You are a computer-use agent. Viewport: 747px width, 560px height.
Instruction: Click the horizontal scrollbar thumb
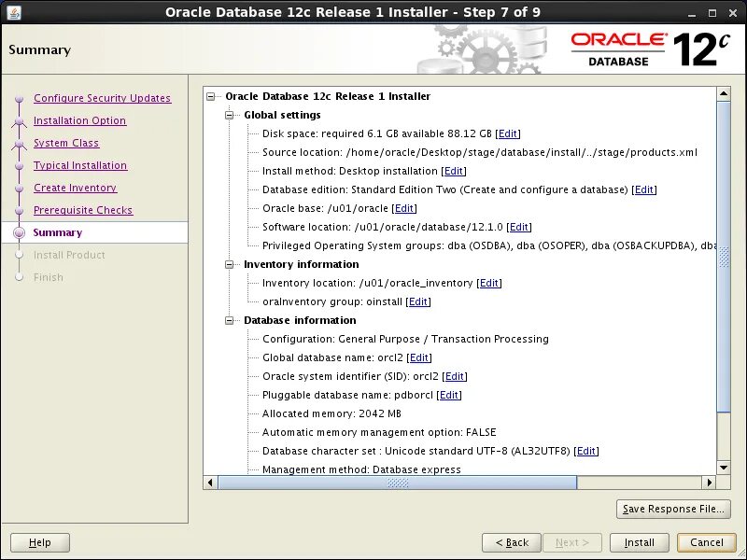tap(398, 483)
